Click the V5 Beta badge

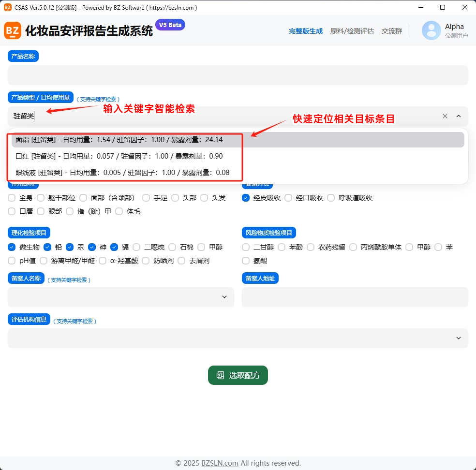tap(170, 24)
